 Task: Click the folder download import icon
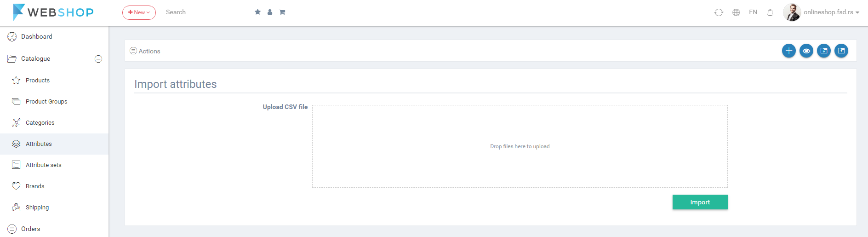click(824, 51)
